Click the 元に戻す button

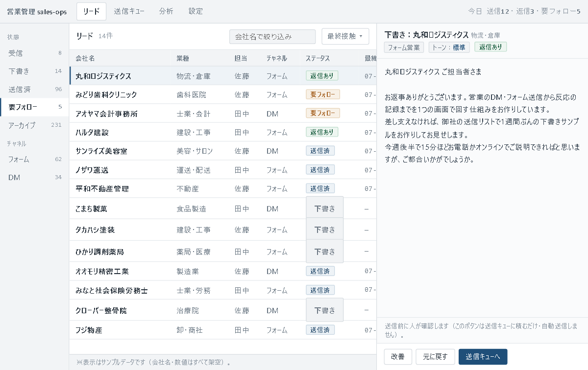coord(435,357)
